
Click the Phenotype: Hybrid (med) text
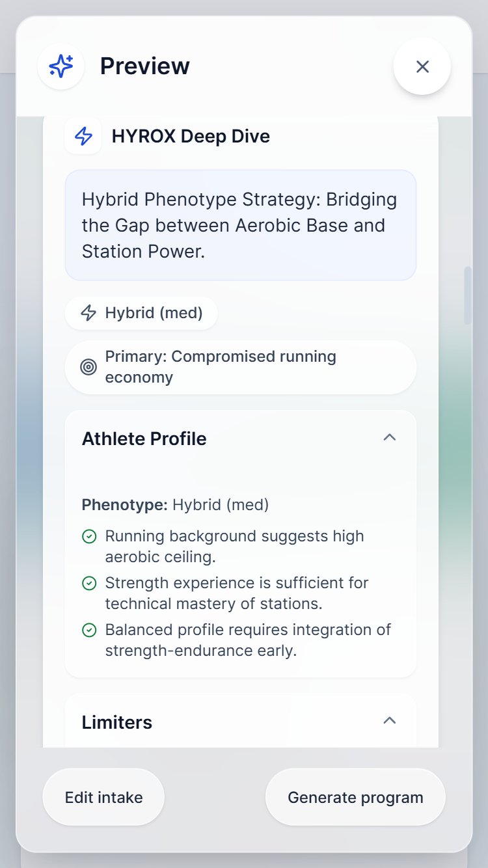[175, 505]
